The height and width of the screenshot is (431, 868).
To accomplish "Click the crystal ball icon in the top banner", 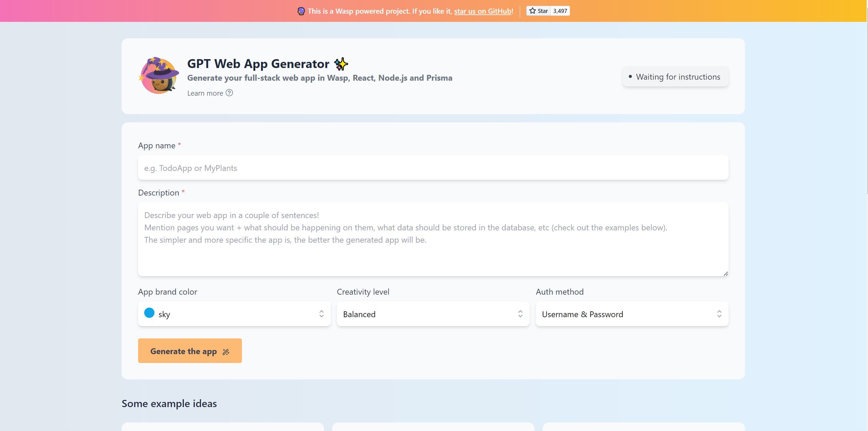I will click(x=301, y=11).
